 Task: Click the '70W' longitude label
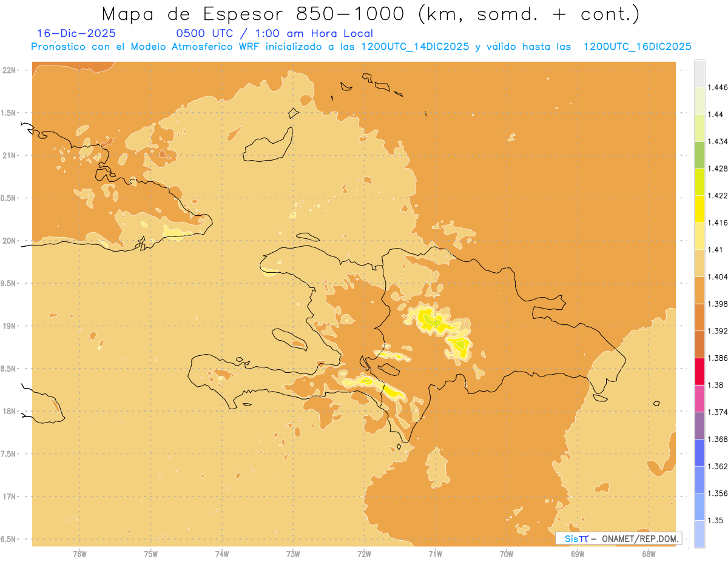pyautogui.click(x=507, y=554)
